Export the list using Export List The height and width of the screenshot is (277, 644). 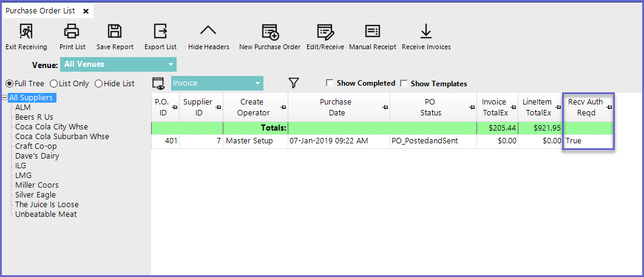point(160,32)
